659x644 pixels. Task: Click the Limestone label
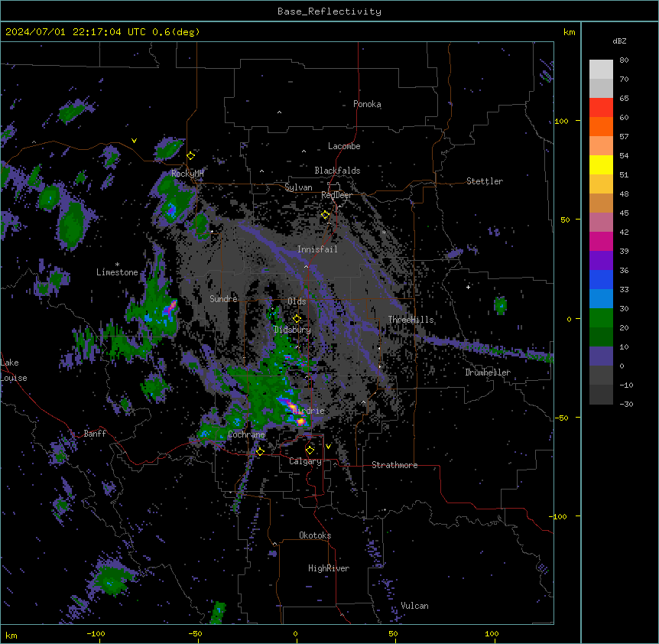click(x=117, y=272)
